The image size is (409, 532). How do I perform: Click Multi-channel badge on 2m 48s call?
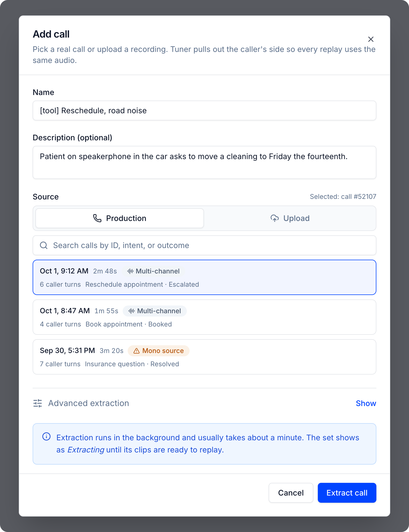(x=153, y=271)
